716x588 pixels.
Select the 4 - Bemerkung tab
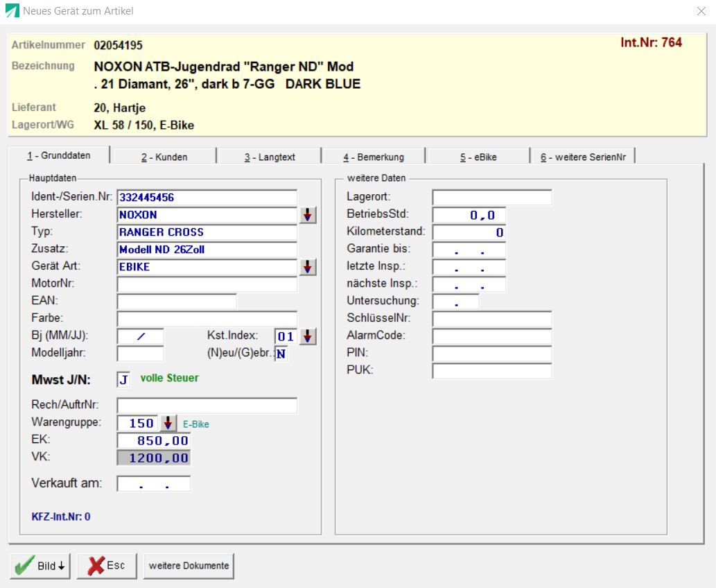(x=374, y=157)
